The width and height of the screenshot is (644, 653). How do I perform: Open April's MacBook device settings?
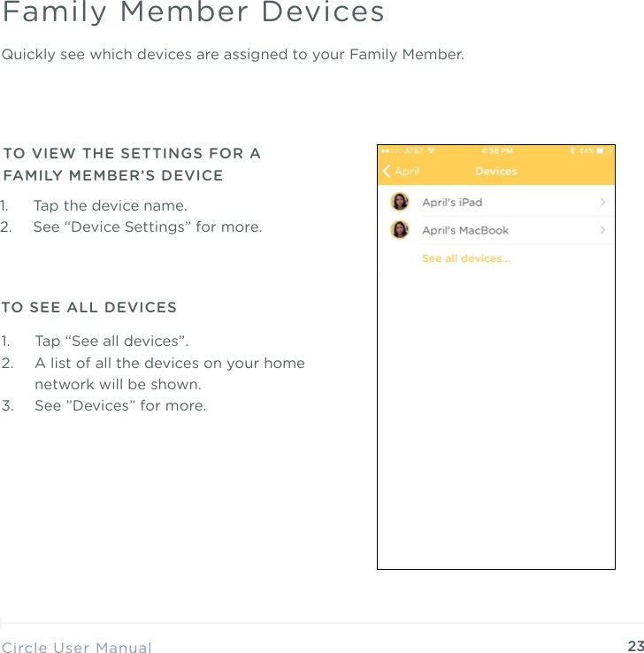pyautogui.click(x=465, y=230)
